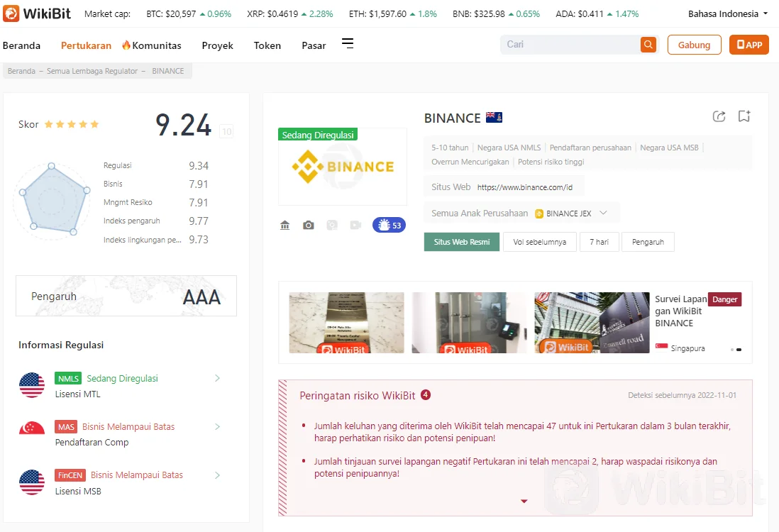Click the Sedang Diregulasi green label

pyautogui.click(x=318, y=135)
